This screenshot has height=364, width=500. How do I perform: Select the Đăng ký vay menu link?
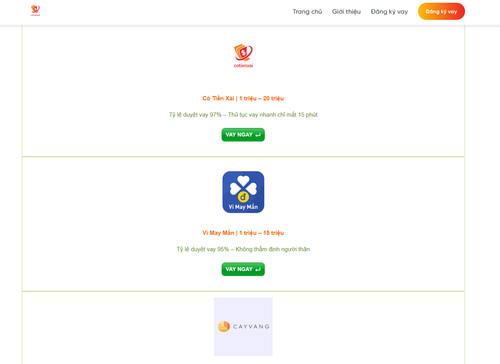(x=389, y=12)
